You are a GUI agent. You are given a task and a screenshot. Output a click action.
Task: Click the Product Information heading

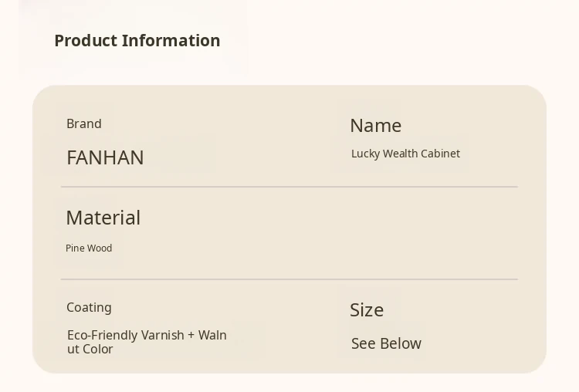pyautogui.click(x=137, y=41)
